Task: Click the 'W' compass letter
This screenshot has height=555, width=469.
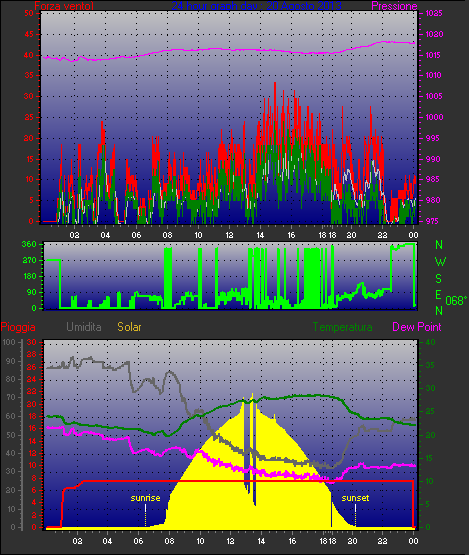Action: pyautogui.click(x=440, y=262)
